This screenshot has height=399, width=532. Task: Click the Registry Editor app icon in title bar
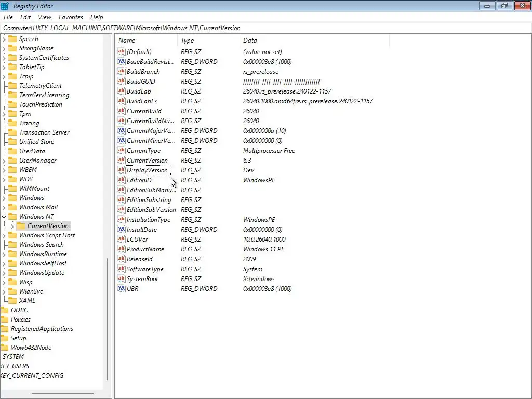[5, 6]
